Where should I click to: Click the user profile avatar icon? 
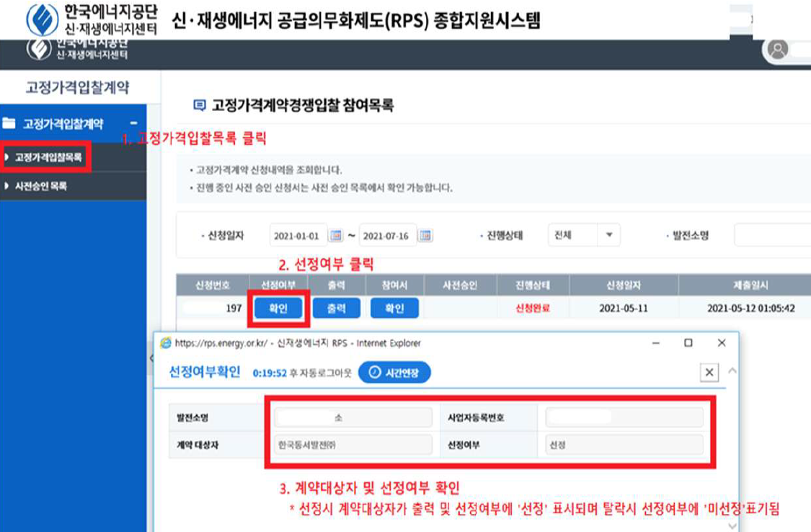(x=777, y=50)
